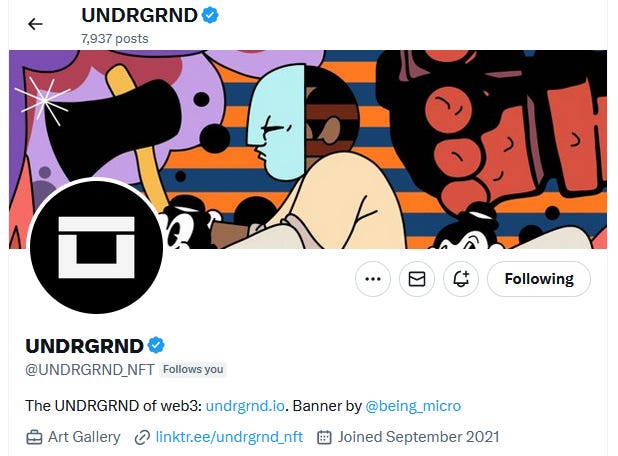Click the chain link icon
The height and width of the screenshot is (456, 618).
142,437
